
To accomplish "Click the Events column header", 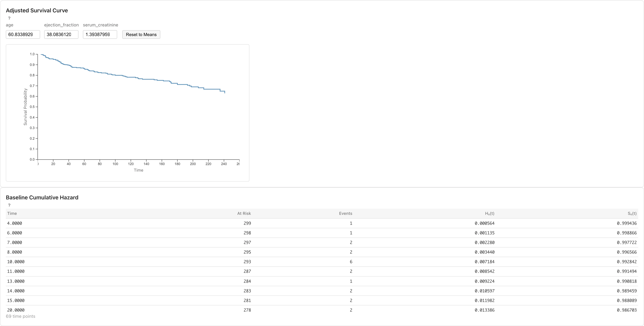I will point(345,213).
